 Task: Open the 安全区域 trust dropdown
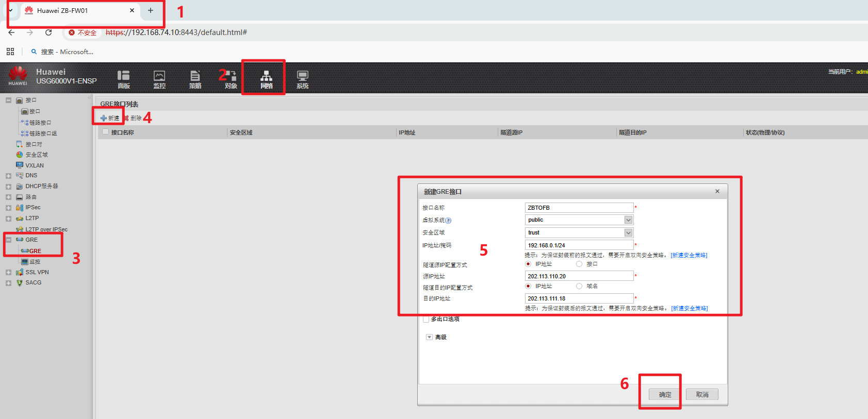(x=628, y=233)
